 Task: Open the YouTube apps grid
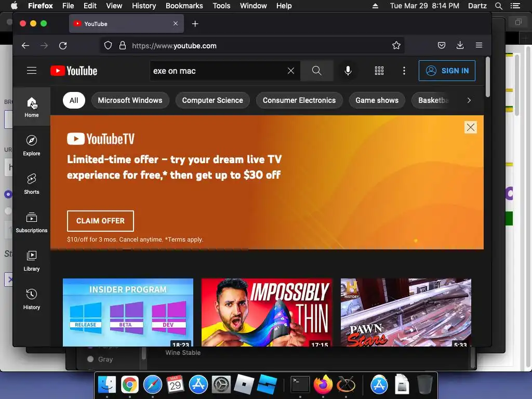point(379,71)
